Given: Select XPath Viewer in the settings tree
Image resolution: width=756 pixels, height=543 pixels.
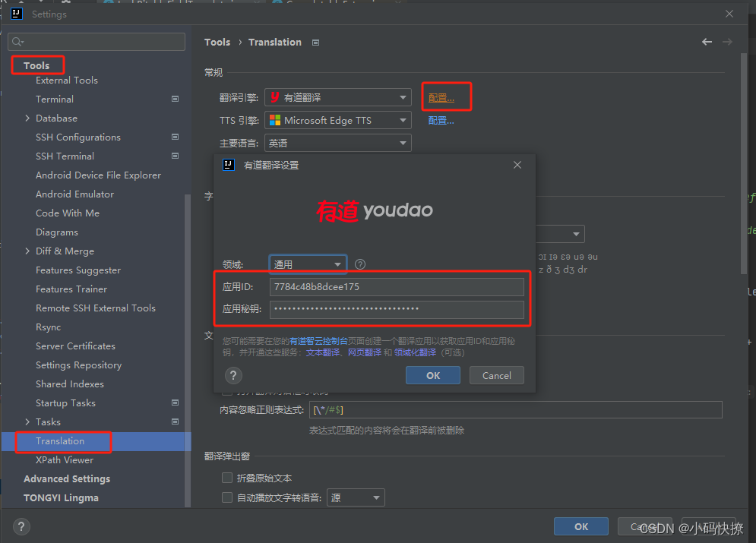Looking at the screenshot, I should [x=65, y=459].
